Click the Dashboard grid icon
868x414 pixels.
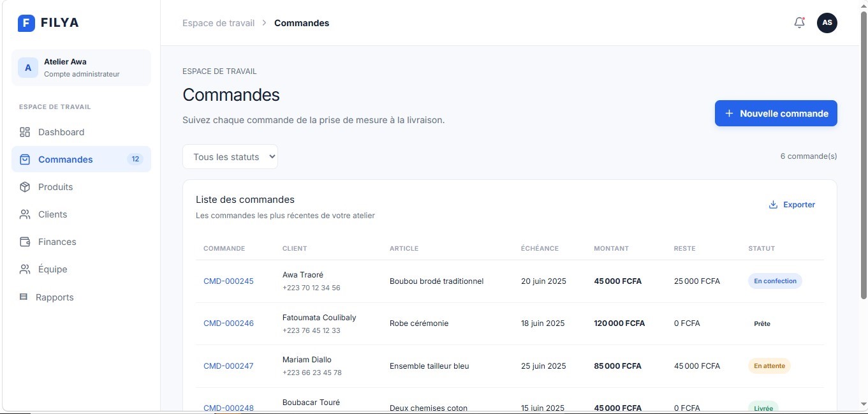tap(25, 132)
